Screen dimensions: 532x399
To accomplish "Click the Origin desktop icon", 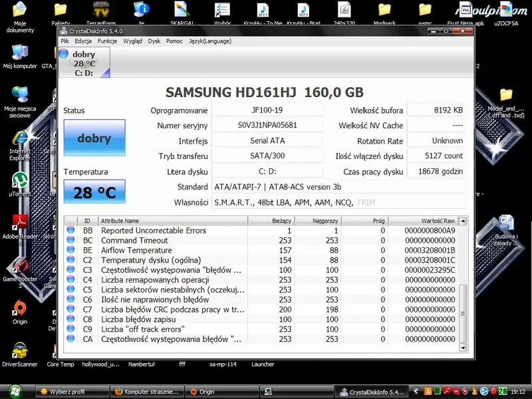I will [x=20, y=312].
